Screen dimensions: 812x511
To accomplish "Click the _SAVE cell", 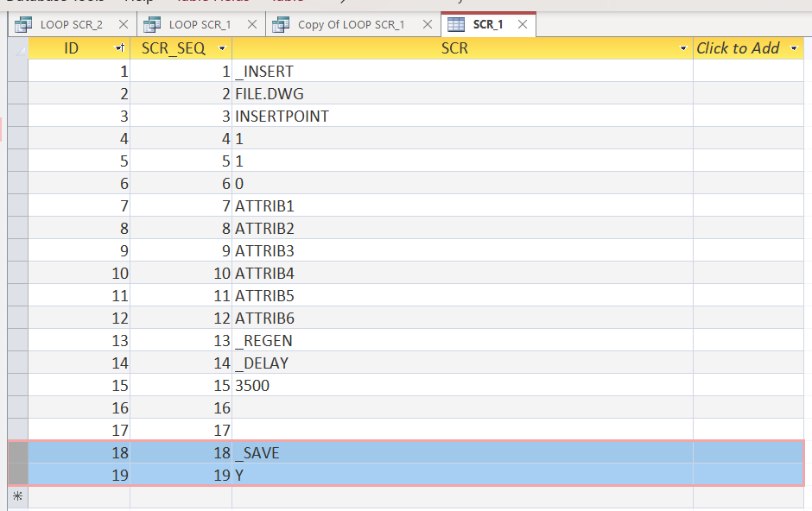I will (x=462, y=452).
